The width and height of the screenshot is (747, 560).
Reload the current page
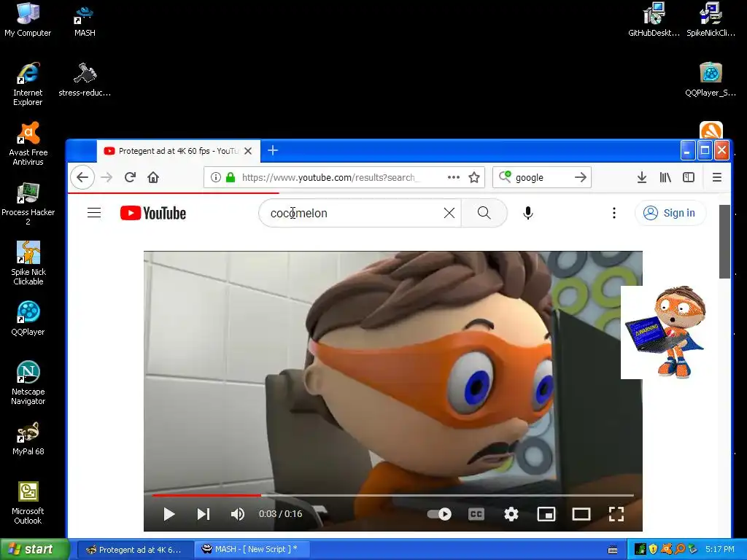coord(130,178)
